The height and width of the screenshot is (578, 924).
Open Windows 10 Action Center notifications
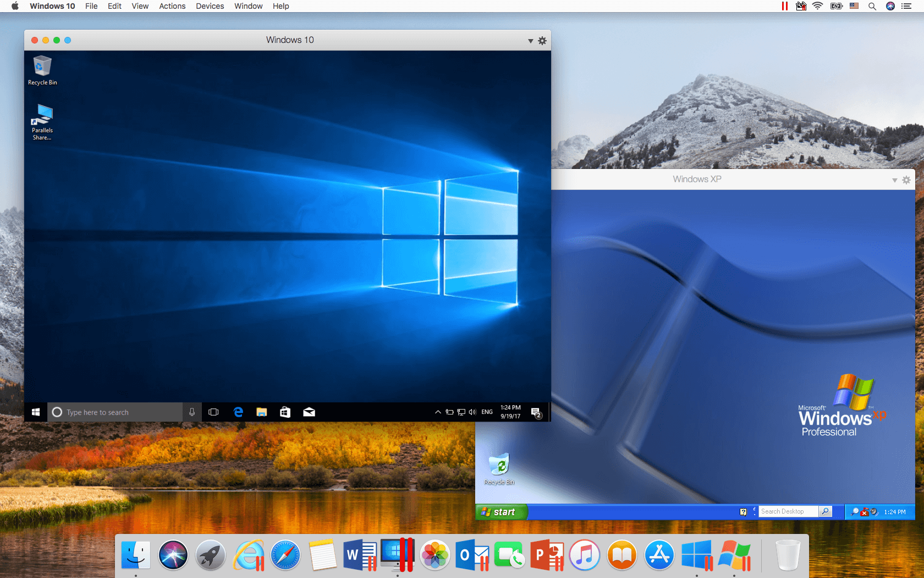point(536,412)
